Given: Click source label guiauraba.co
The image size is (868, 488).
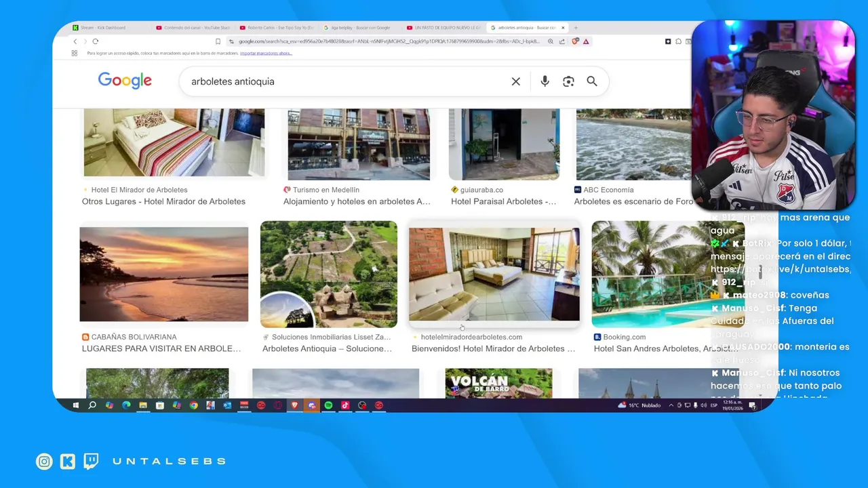Looking at the screenshot, I should coord(481,190).
